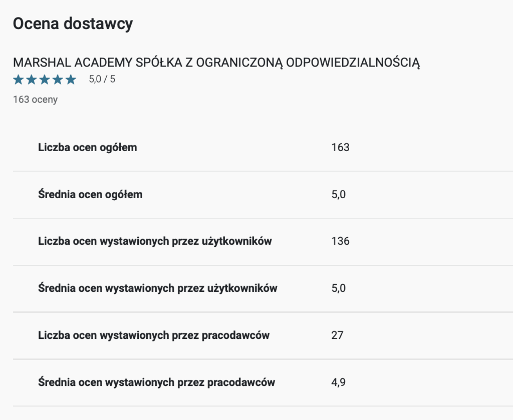Click the "5,0 / 5" rating score
This screenshot has height=420, width=513.
[x=102, y=79]
